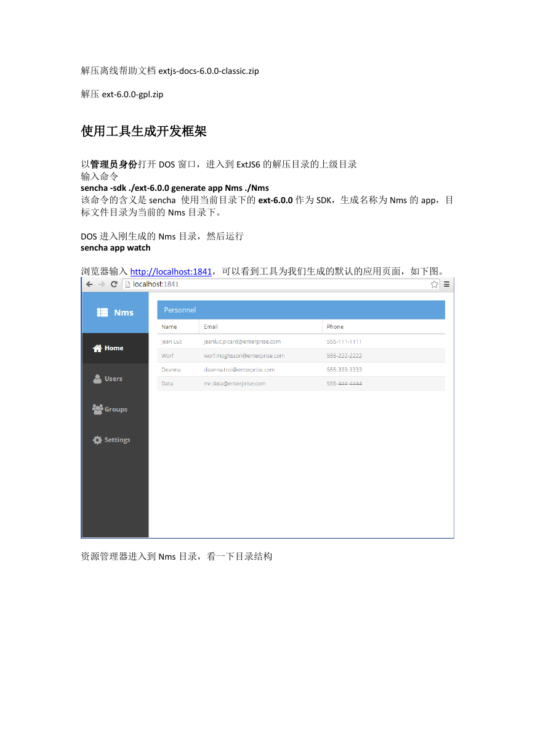Image resolution: width=535 pixels, height=756 pixels.
Task: Click the Home house icon
Action: tap(97, 348)
